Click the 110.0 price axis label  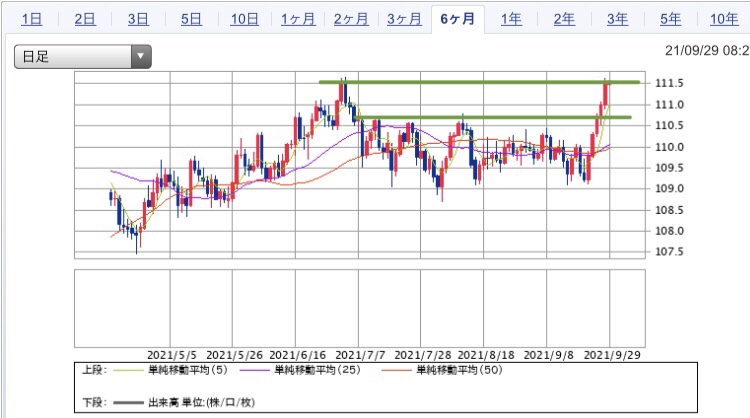[x=669, y=147]
